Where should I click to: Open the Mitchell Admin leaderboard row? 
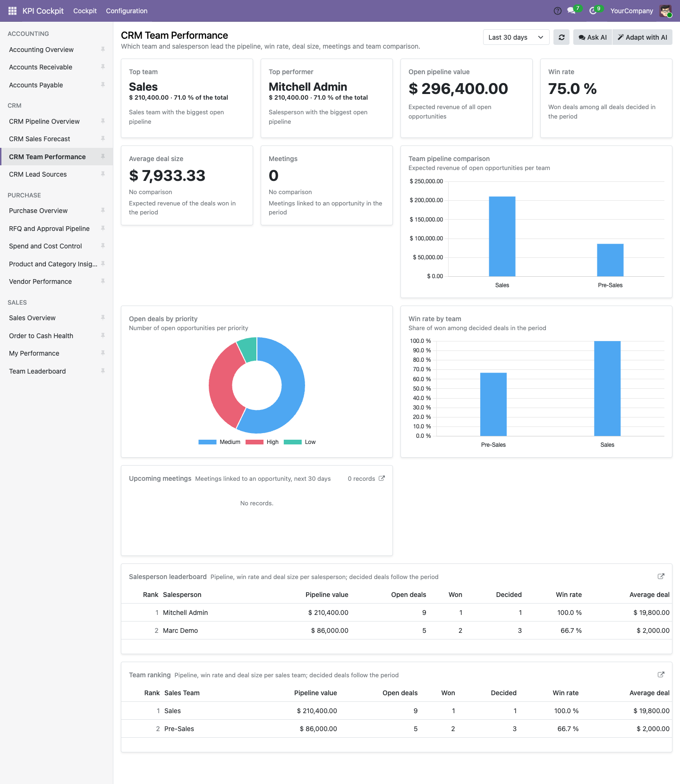397,613
